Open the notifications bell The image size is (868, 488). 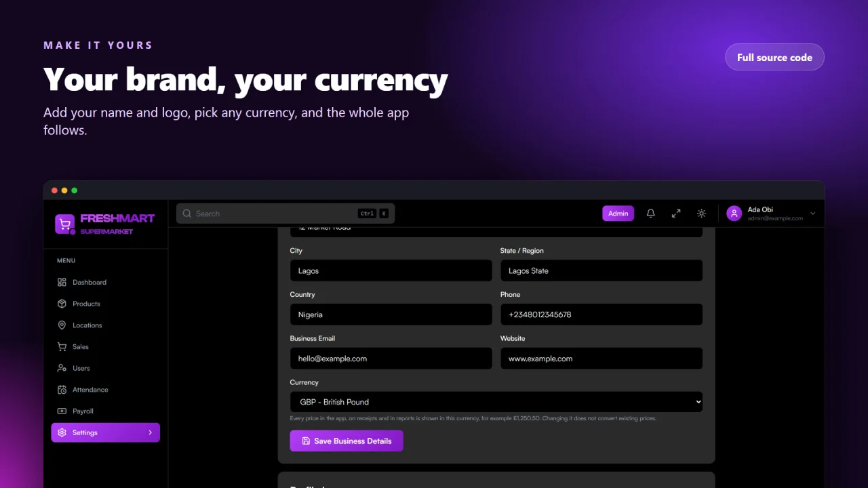651,213
